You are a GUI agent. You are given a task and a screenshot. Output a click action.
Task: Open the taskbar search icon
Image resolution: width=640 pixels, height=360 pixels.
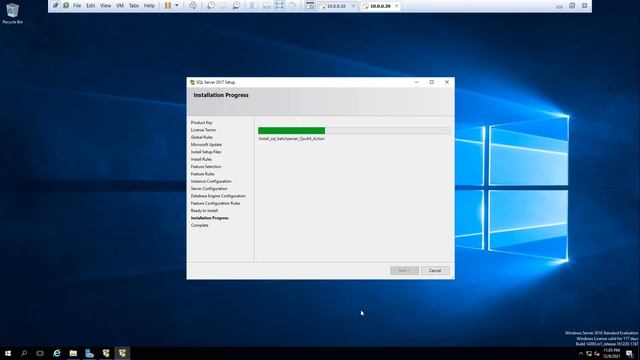point(24,353)
